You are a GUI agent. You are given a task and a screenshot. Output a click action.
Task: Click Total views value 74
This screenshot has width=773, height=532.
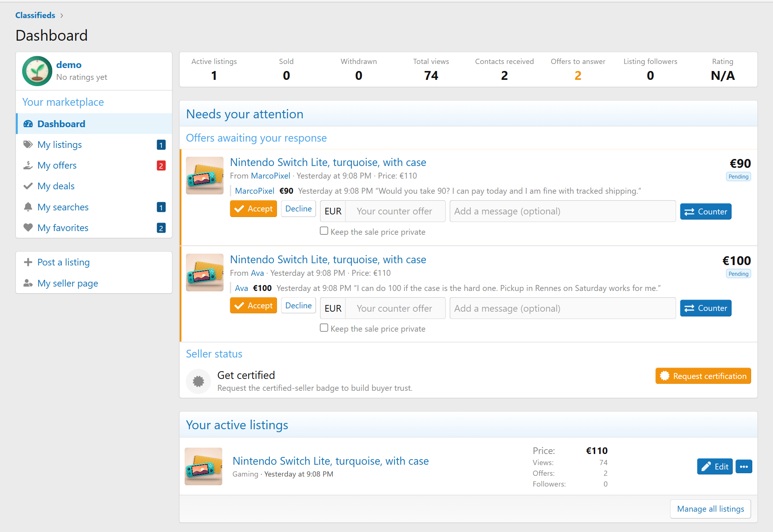pos(431,75)
